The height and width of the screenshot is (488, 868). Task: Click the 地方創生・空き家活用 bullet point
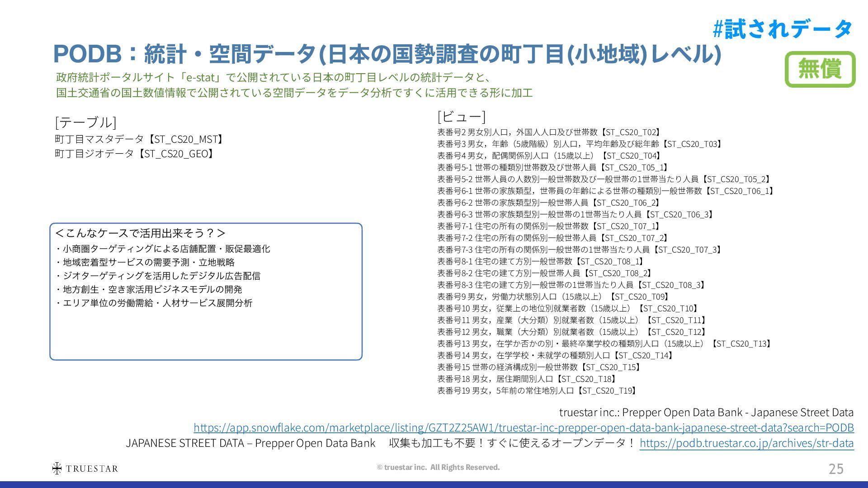pos(150,289)
